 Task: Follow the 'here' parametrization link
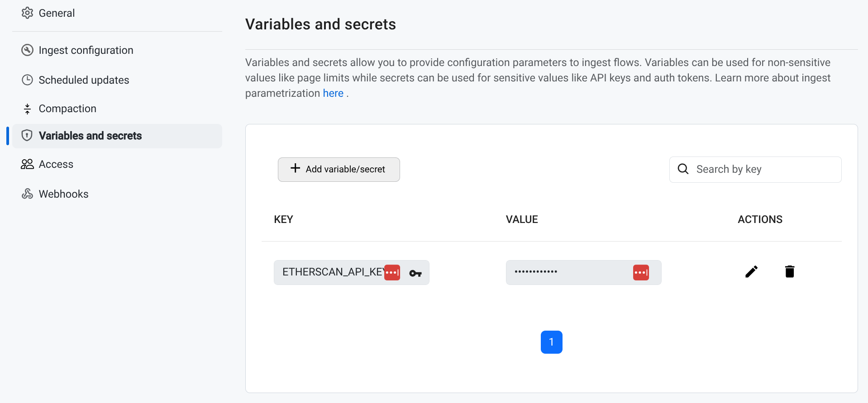(333, 93)
